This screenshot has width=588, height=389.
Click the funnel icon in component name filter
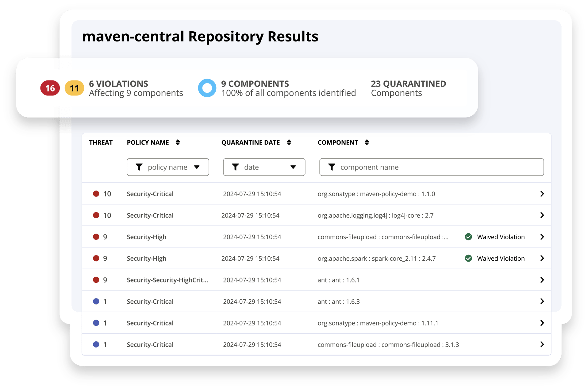coord(332,167)
